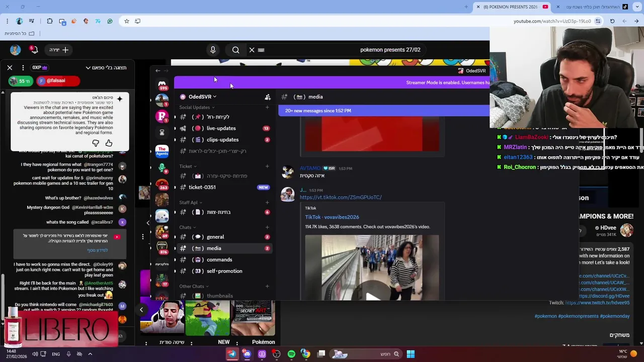Open the pink B server in Discord
Image resolution: width=644 pixels, height=362 pixels.
(x=162, y=116)
